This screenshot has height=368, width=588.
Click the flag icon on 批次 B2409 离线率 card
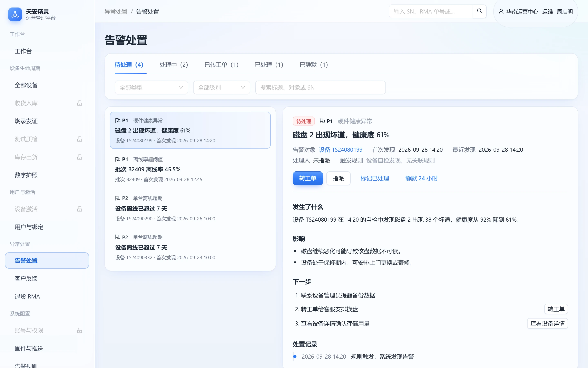pos(118,159)
